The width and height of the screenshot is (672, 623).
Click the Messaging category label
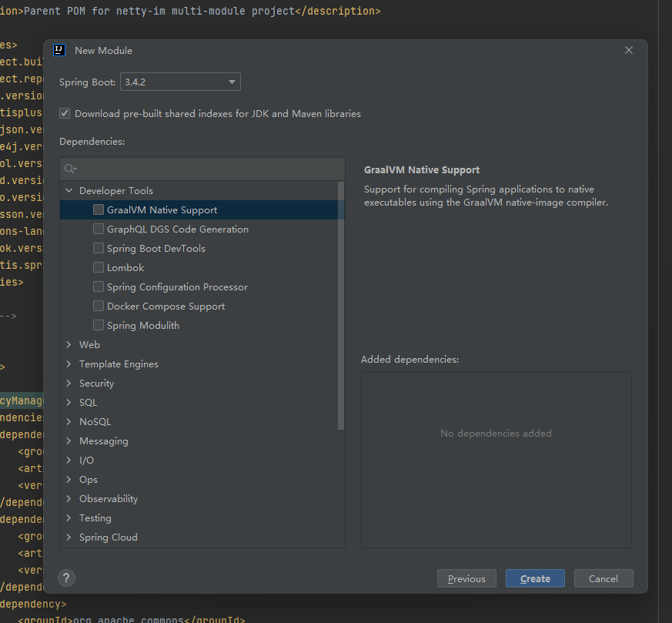coord(104,441)
